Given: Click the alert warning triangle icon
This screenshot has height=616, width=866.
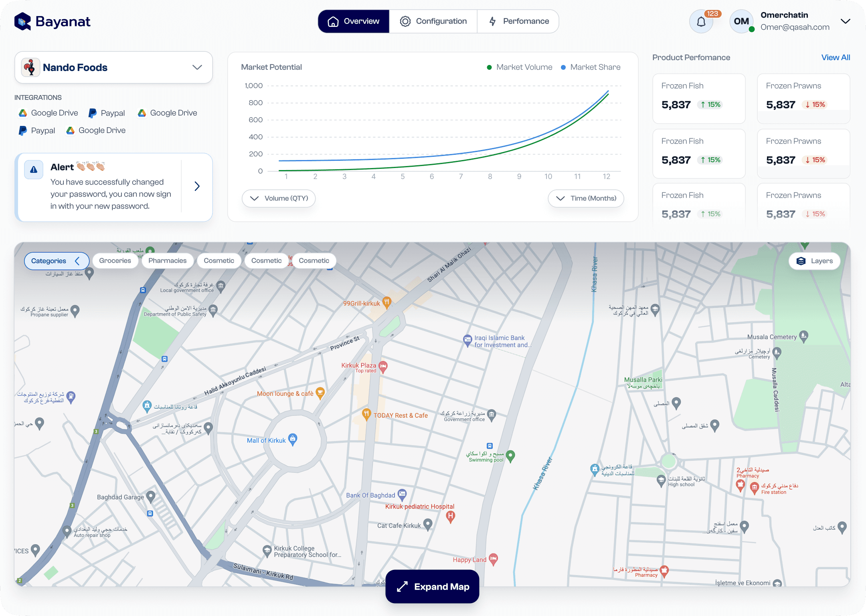Looking at the screenshot, I should click(34, 170).
